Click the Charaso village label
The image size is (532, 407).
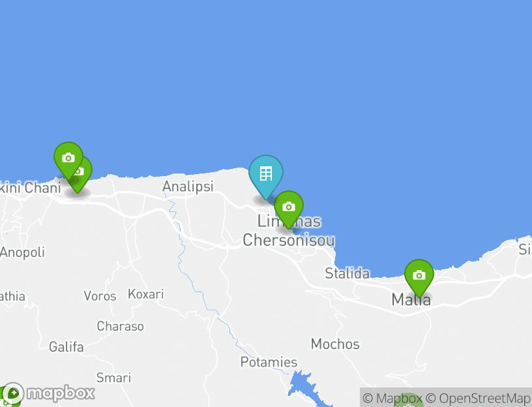point(120,326)
